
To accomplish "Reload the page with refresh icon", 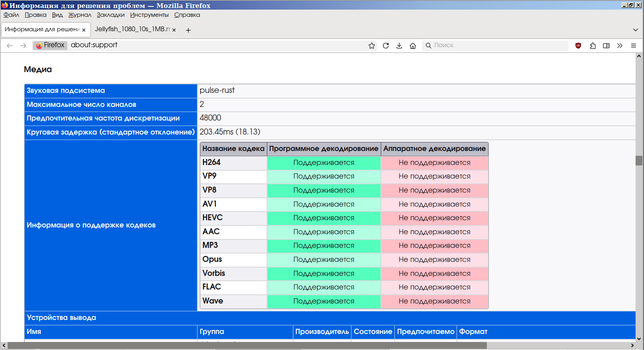I will [386, 46].
